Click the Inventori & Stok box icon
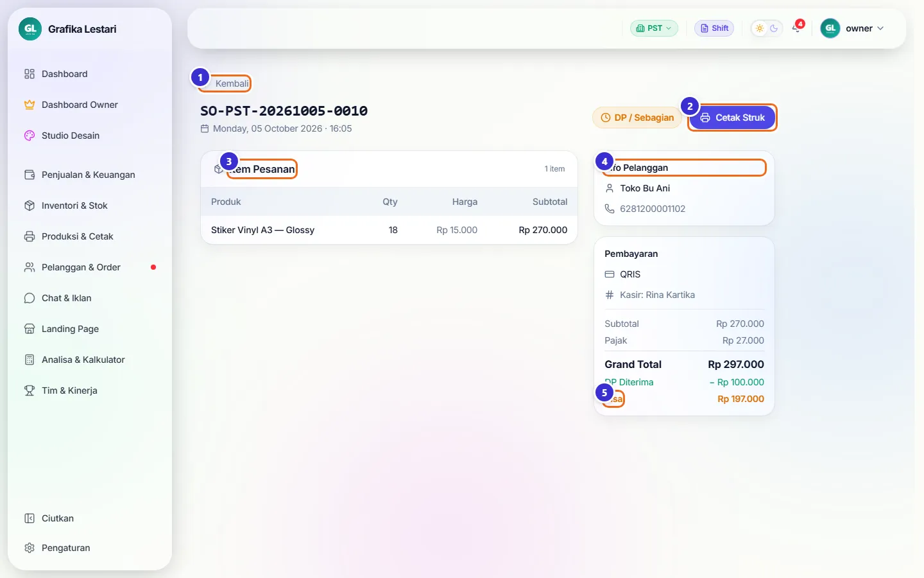This screenshot has height=578, width=924. click(30, 206)
